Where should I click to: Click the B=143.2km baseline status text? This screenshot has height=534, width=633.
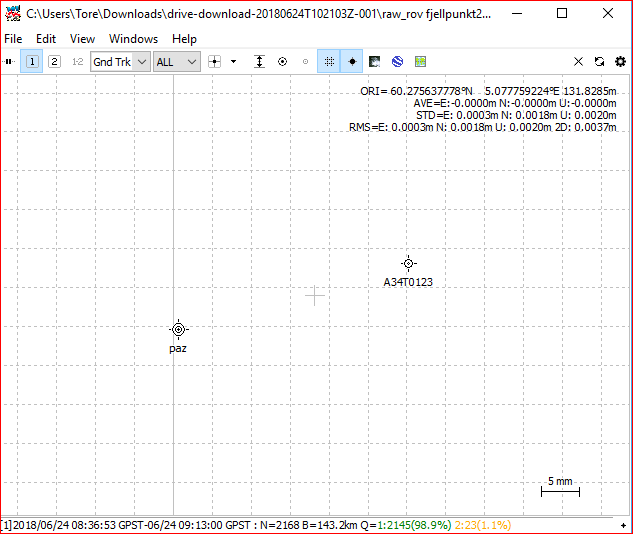point(329,525)
